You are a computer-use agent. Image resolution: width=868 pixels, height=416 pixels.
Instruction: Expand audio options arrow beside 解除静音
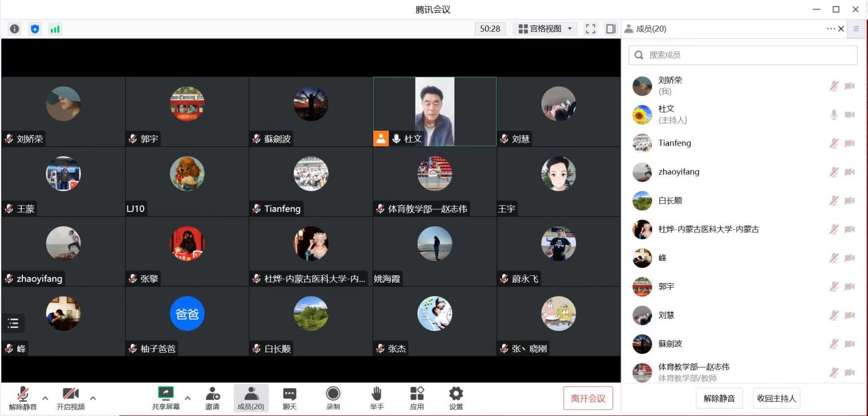click(45, 397)
